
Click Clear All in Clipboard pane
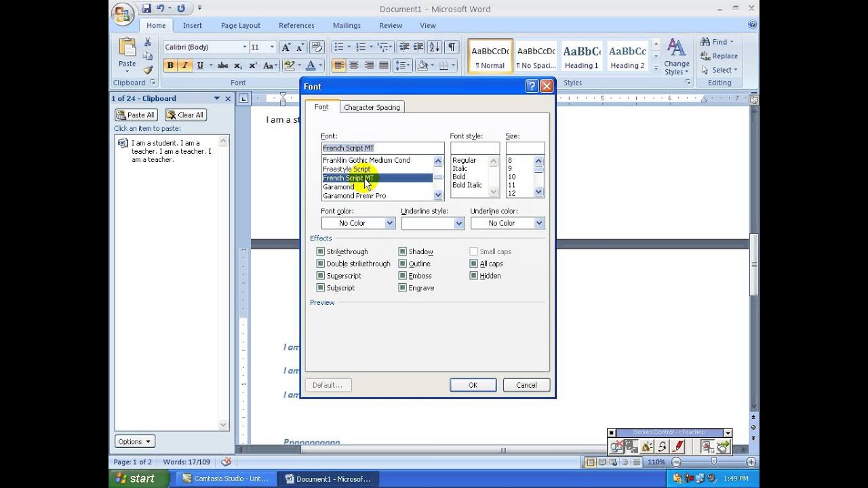186,115
